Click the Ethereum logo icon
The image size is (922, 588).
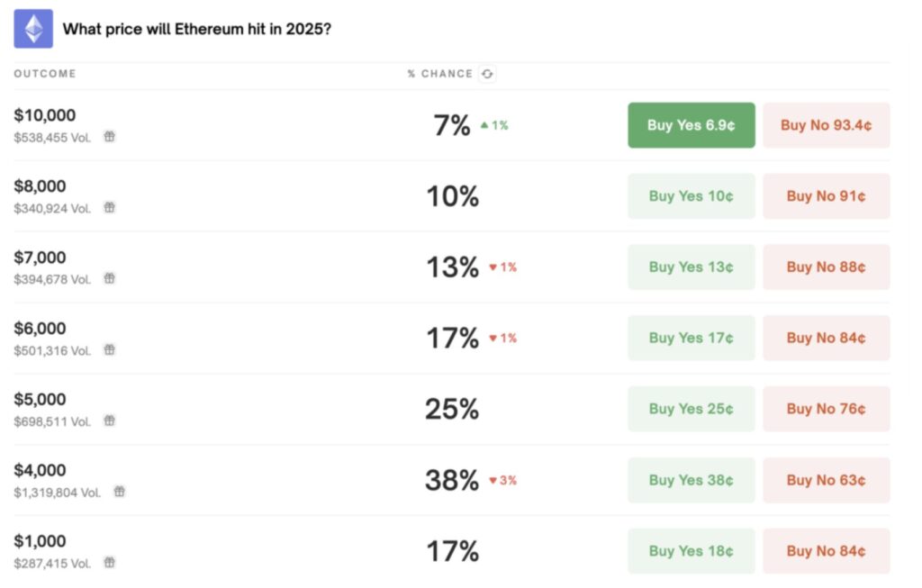click(x=33, y=29)
